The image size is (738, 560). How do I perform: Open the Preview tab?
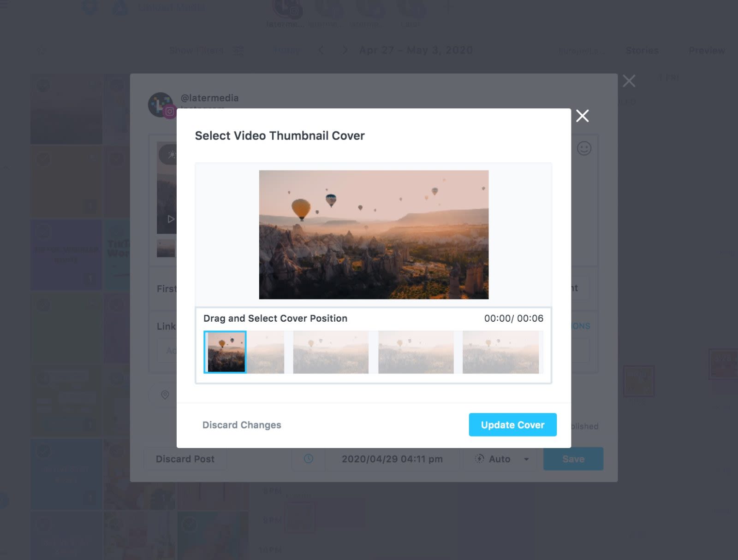[x=707, y=50]
